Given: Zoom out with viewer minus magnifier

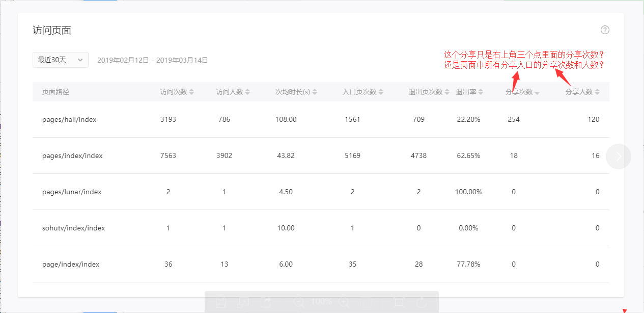Looking at the screenshot, I should (x=299, y=302).
